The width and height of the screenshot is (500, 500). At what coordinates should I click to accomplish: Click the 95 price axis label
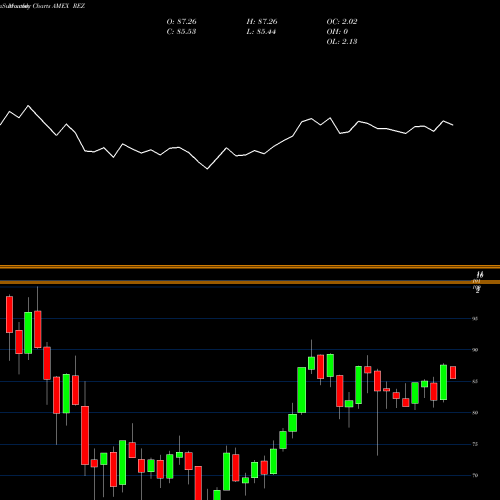pyautogui.click(x=475, y=319)
